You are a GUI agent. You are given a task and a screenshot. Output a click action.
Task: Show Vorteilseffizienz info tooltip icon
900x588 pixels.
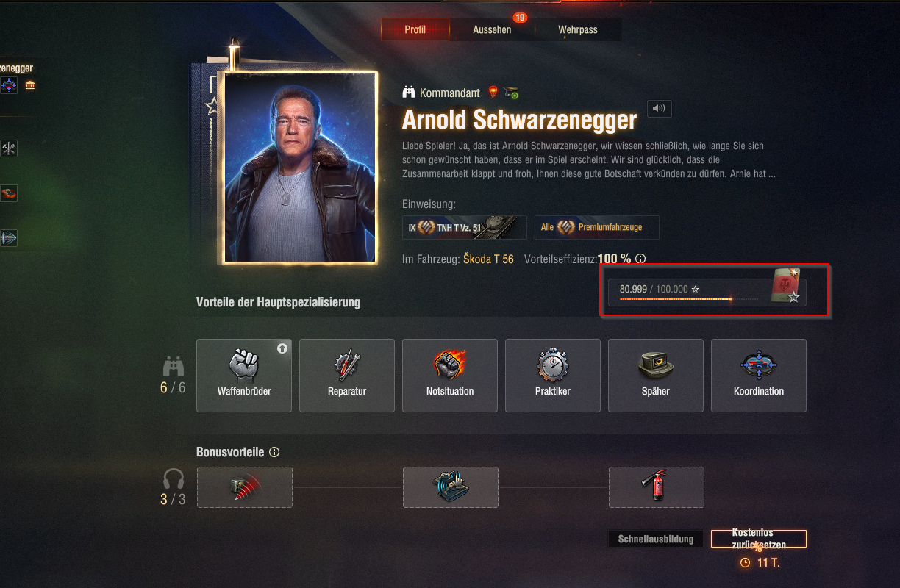(x=640, y=259)
